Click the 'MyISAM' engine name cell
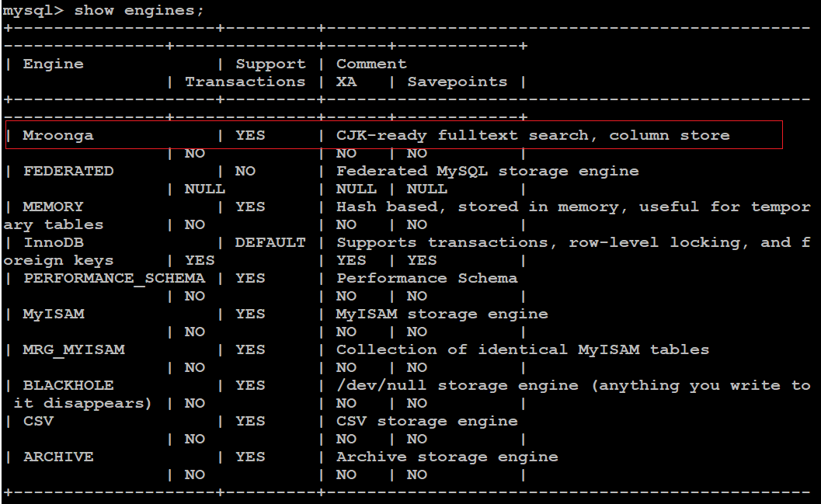 pos(54,314)
